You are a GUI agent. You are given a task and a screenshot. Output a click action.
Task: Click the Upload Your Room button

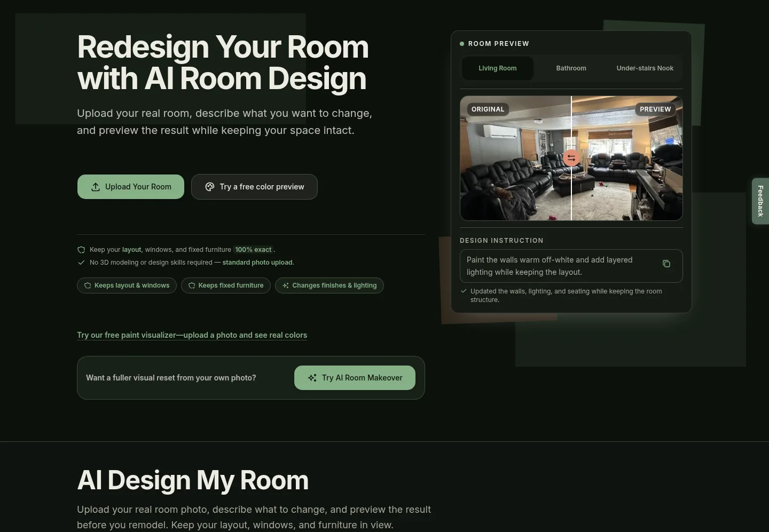(131, 187)
